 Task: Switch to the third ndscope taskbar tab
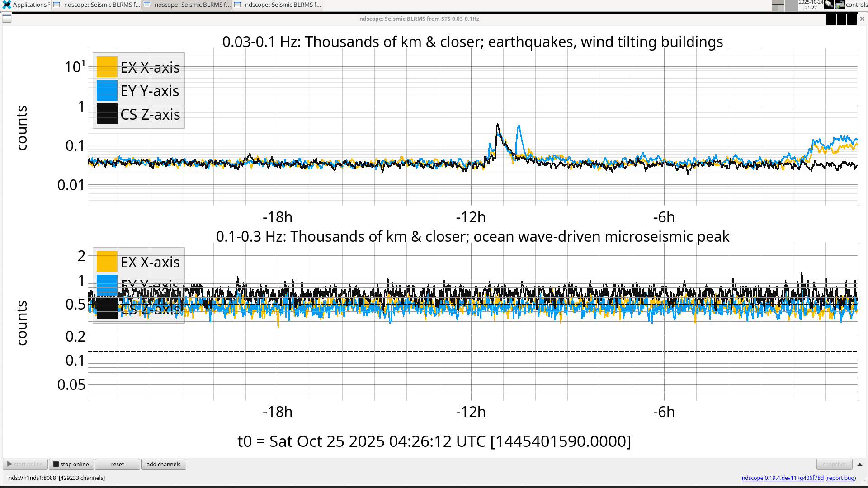click(x=278, y=5)
